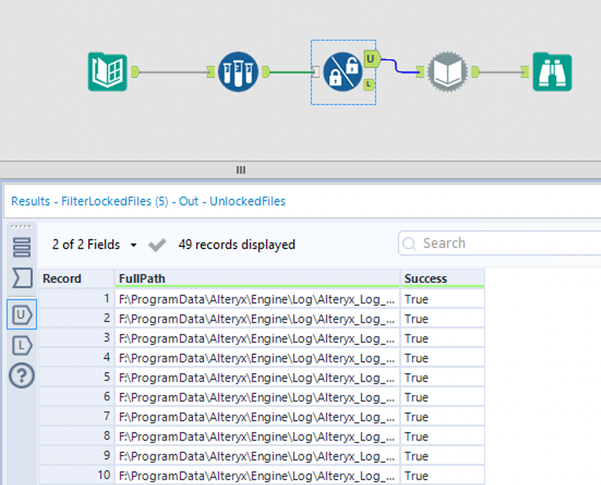The width and height of the screenshot is (601, 485).
Task: Select Success value True in record 6
Action: click(x=443, y=397)
